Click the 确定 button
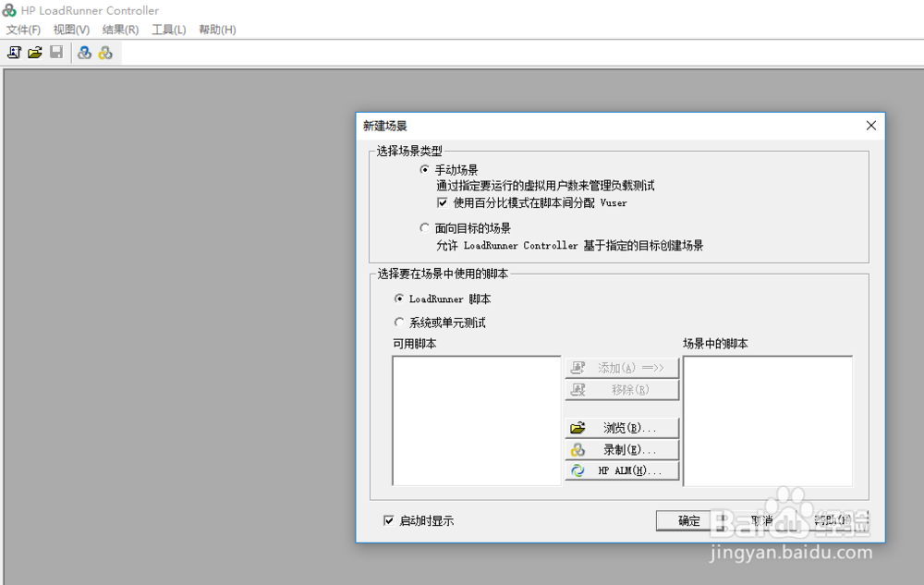924x585 pixels. click(x=689, y=520)
